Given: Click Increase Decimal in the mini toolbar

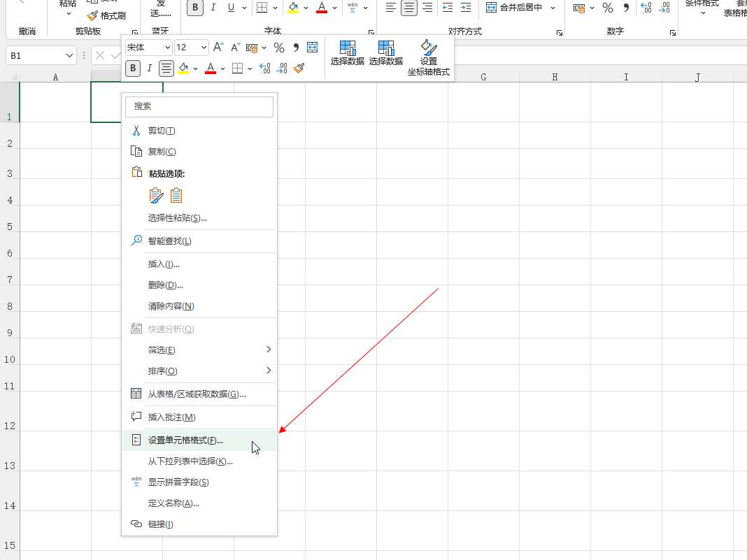Looking at the screenshot, I should (264, 68).
